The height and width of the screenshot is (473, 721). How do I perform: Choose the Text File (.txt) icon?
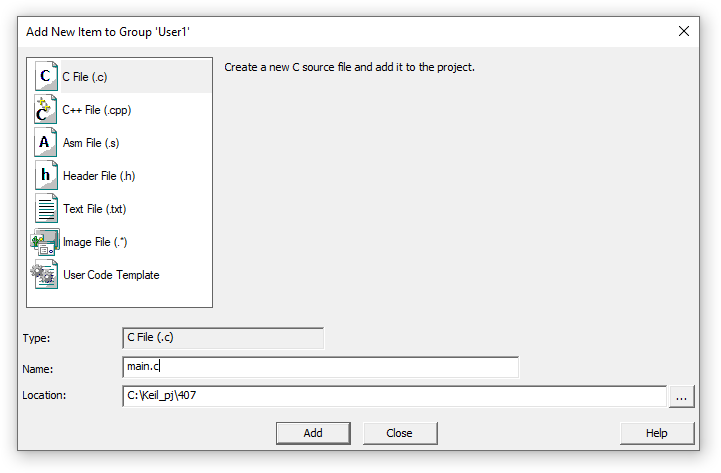pos(46,209)
